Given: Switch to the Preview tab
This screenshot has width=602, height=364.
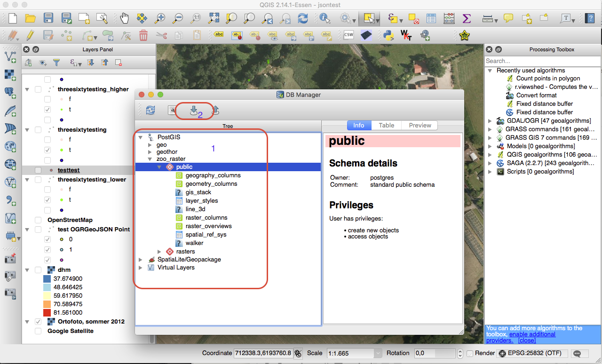Looking at the screenshot, I should point(420,125).
